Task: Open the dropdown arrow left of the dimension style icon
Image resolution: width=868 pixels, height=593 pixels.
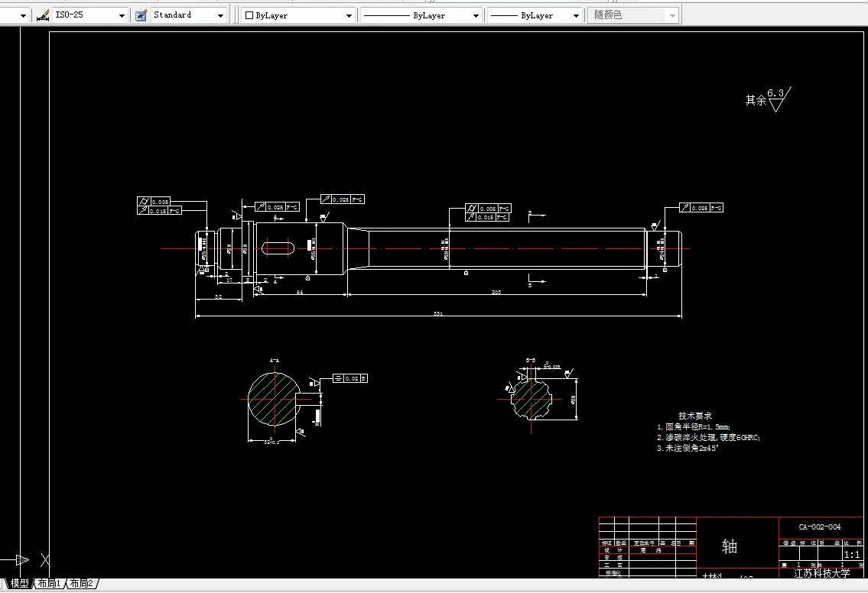Action: coord(23,15)
